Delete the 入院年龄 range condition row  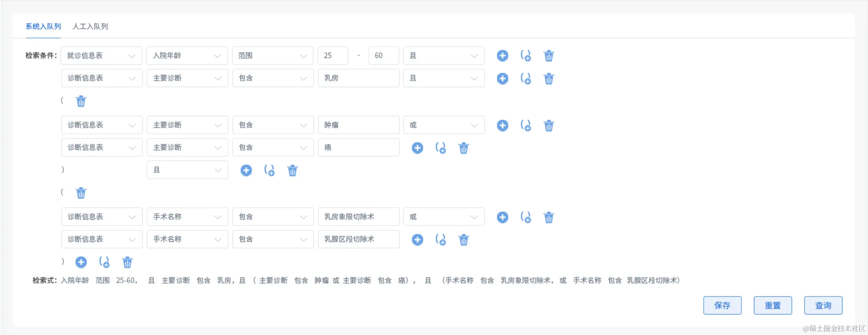click(549, 56)
